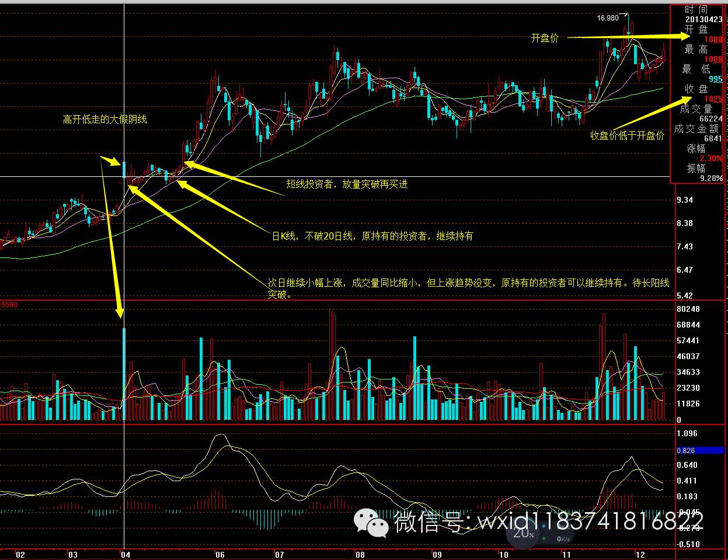
Task: Click the upload speed arrow indicator
Action: pyautogui.click(x=544, y=526)
